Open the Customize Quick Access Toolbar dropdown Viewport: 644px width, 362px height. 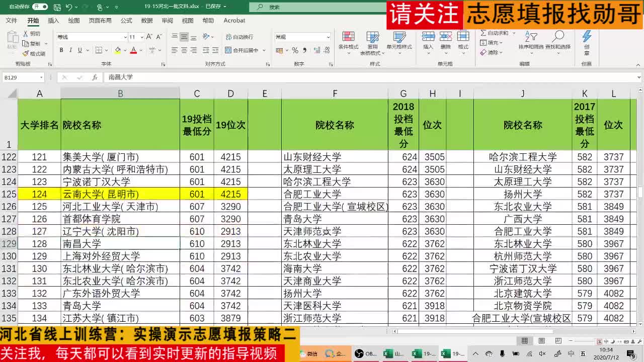[117, 7]
